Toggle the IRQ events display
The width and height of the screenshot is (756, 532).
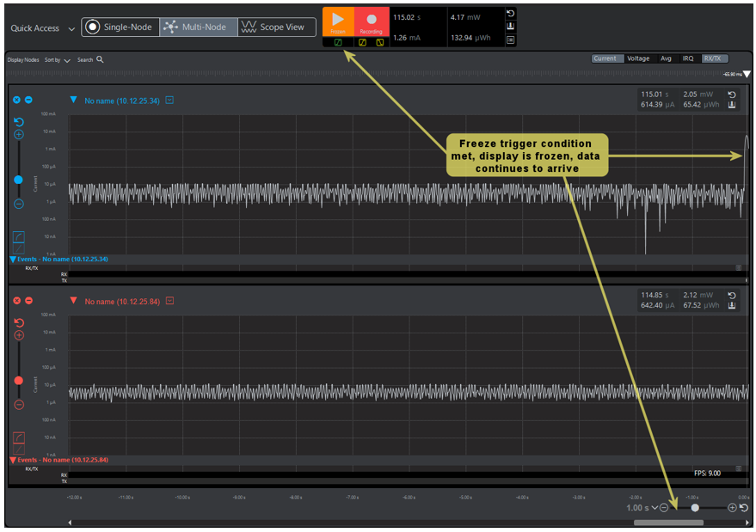coord(688,58)
